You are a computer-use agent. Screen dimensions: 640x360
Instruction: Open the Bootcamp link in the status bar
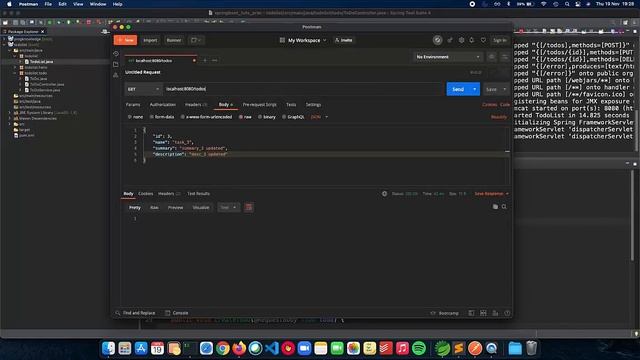[445, 313]
